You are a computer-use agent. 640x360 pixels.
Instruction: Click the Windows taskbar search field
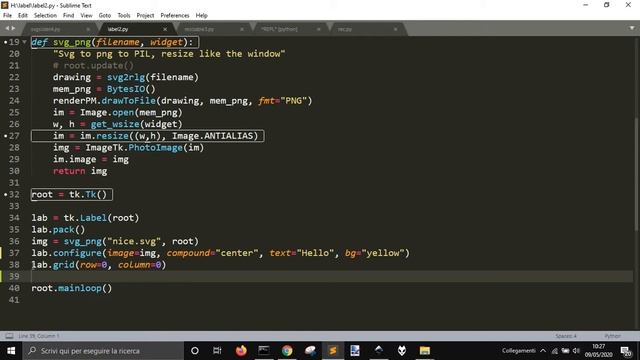(x=103, y=351)
